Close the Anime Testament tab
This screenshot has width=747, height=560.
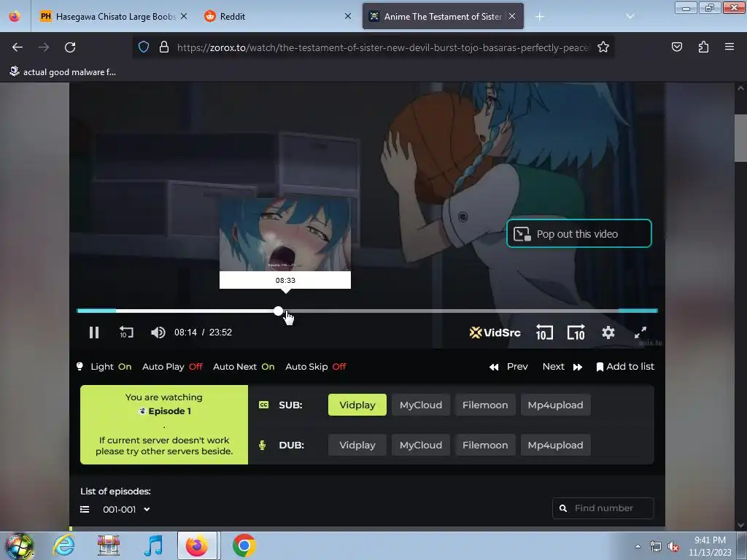(512, 17)
